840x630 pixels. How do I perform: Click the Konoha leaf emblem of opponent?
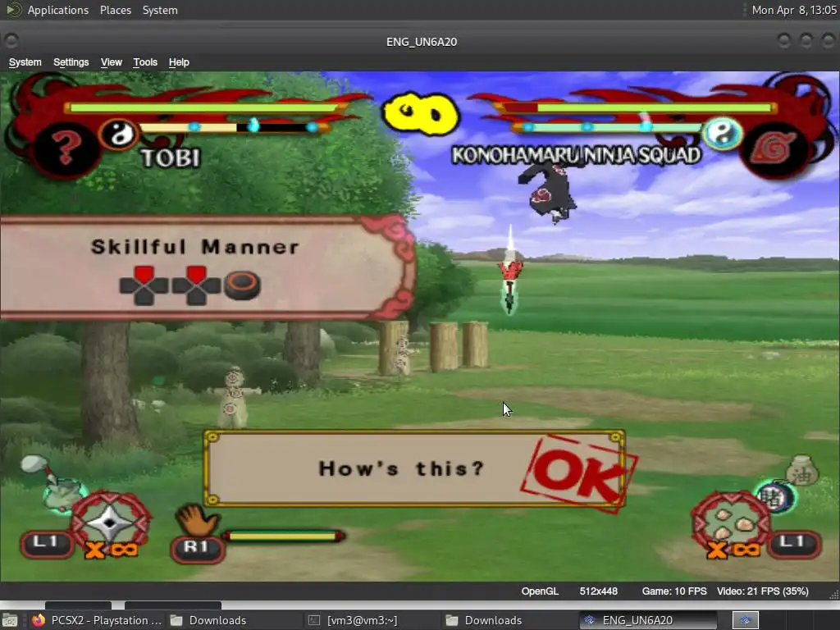pyautogui.click(x=773, y=148)
